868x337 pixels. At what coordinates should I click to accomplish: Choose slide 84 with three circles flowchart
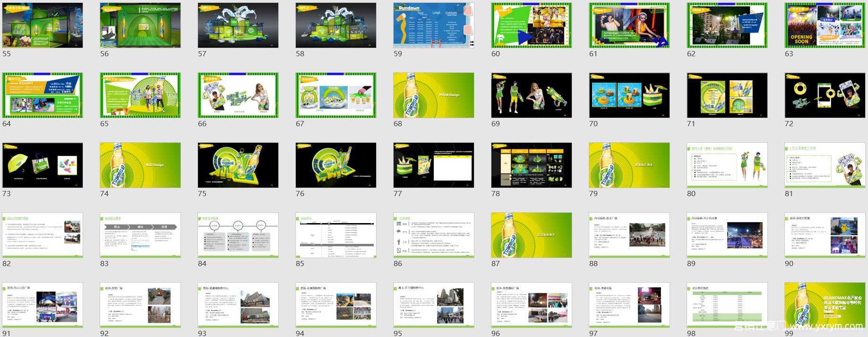click(x=238, y=235)
